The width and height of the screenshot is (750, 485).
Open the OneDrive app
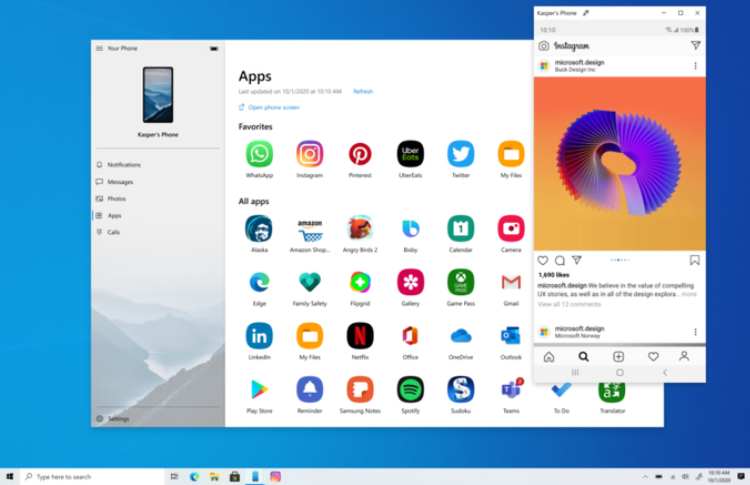pos(461,336)
